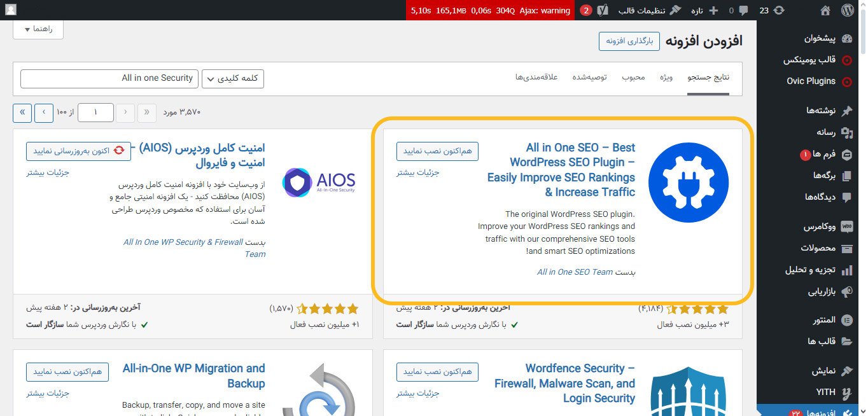
Task: Open 'جزئیات بیشتر' for Wordfence Security
Action: 418,393
